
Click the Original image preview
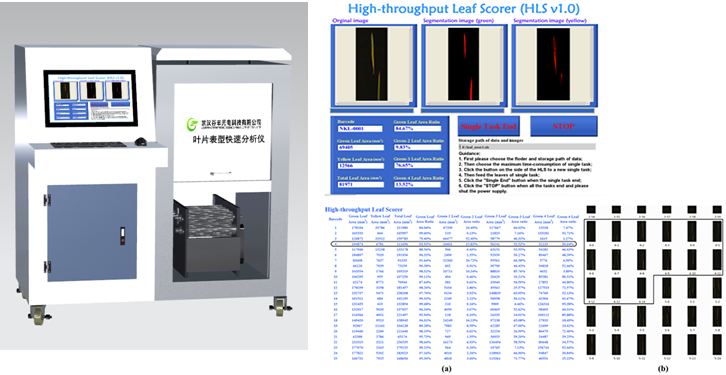[x=372, y=64]
